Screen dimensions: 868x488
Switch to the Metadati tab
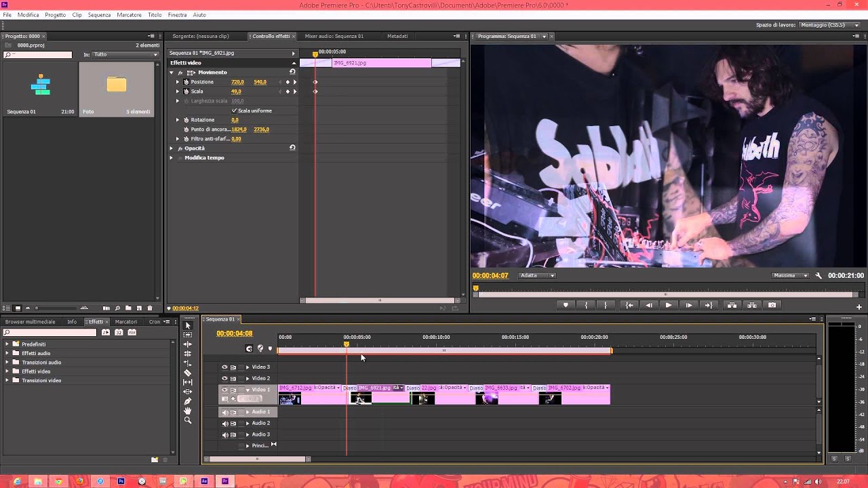coord(397,36)
